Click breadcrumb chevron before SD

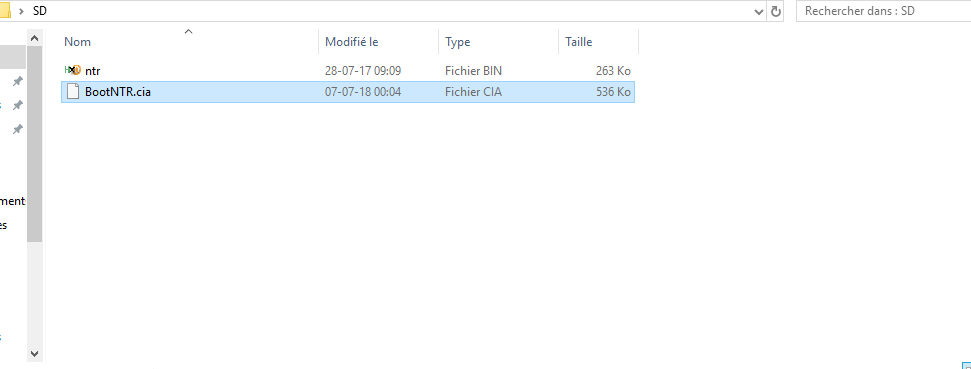(22, 11)
